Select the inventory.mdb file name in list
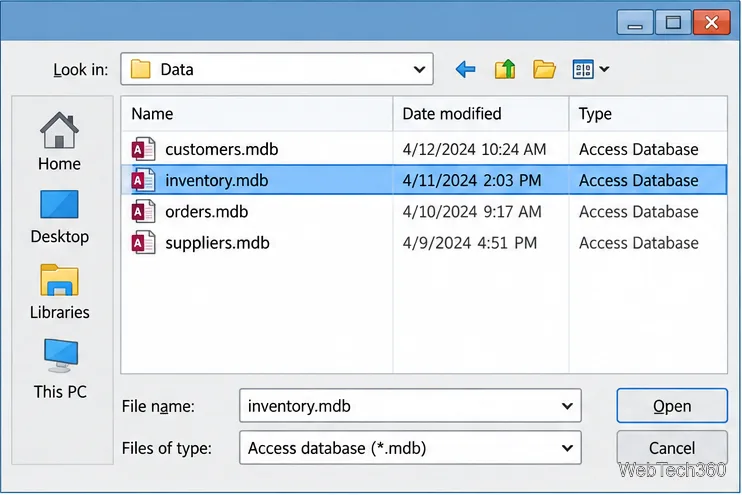 click(217, 180)
